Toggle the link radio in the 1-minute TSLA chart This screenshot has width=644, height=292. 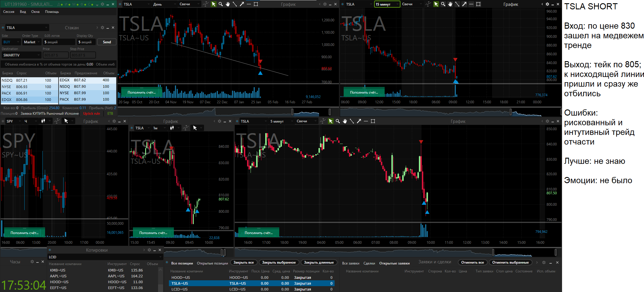click(x=132, y=128)
